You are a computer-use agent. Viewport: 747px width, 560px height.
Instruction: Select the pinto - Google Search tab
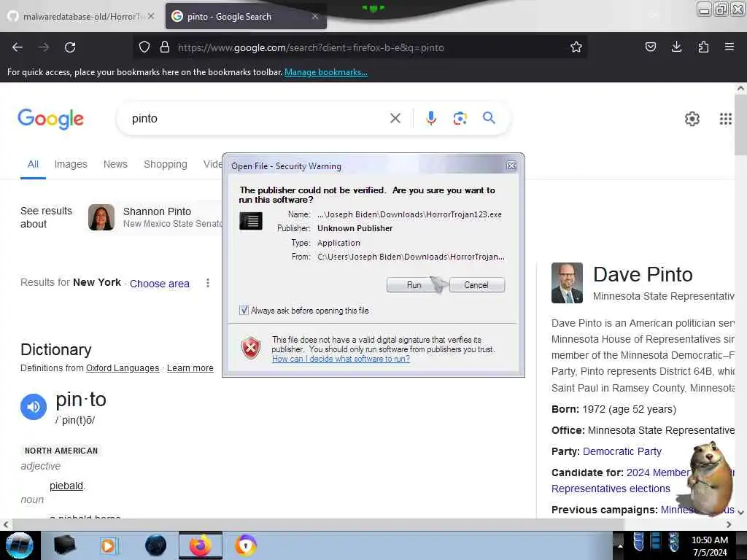246,16
